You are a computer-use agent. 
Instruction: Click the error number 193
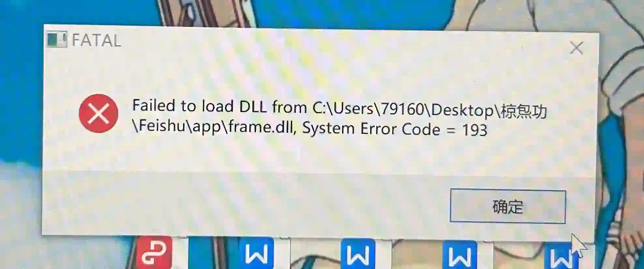point(475,130)
